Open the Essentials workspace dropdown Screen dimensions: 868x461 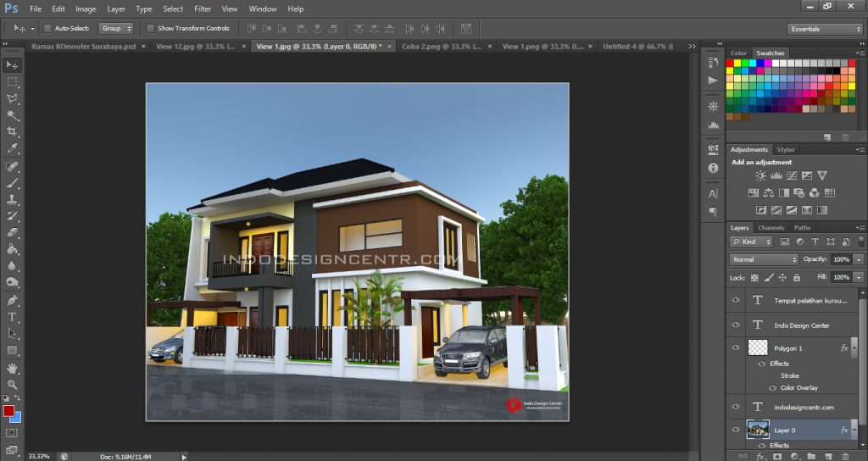tap(824, 29)
